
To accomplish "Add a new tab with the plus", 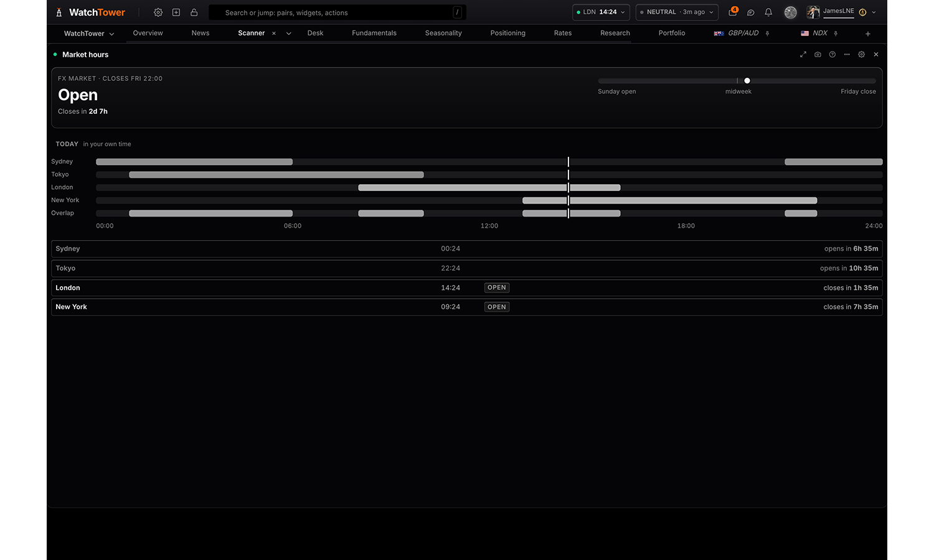I will point(868,34).
